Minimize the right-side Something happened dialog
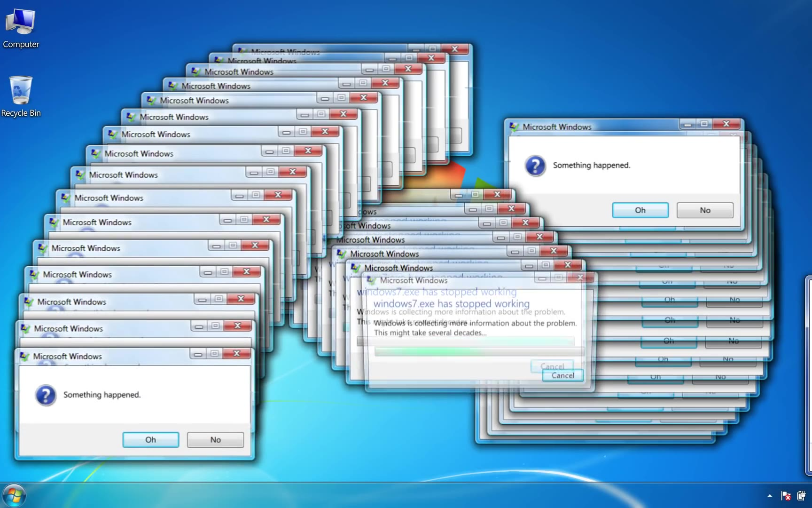 tap(687, 124)
